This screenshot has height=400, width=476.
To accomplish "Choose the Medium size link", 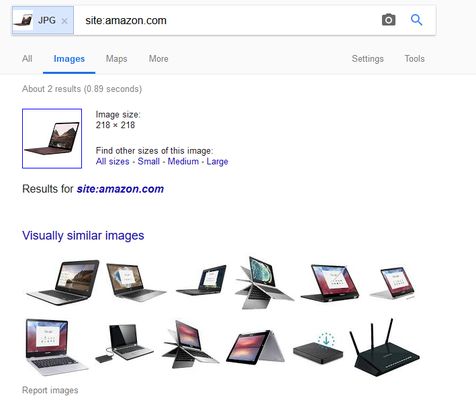I will coord(183,161).
